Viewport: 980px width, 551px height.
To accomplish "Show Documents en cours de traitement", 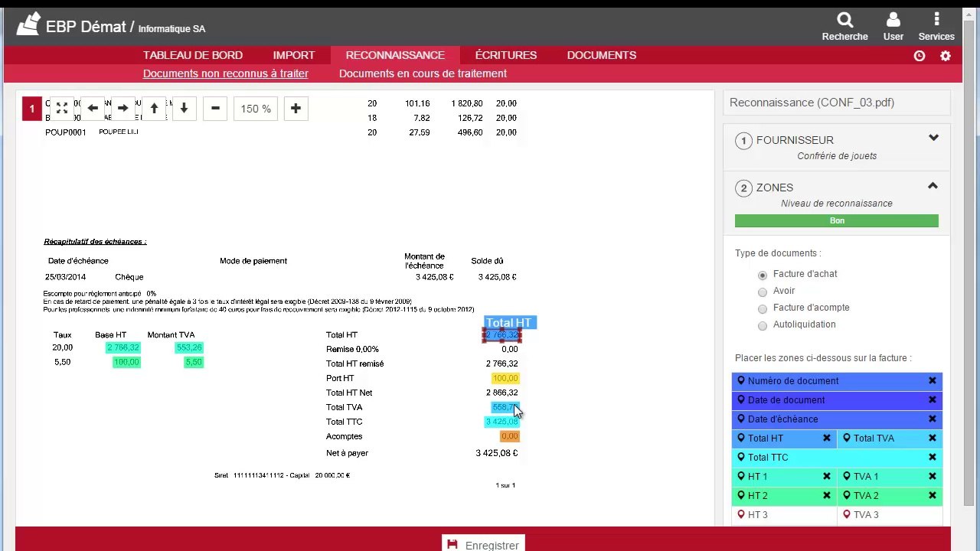I will tap(423, 73).
